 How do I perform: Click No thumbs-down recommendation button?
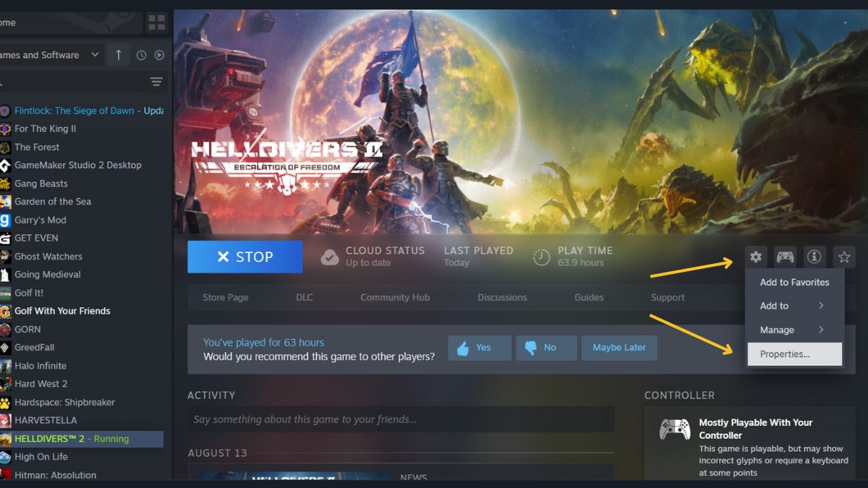(x=546, y=348)
